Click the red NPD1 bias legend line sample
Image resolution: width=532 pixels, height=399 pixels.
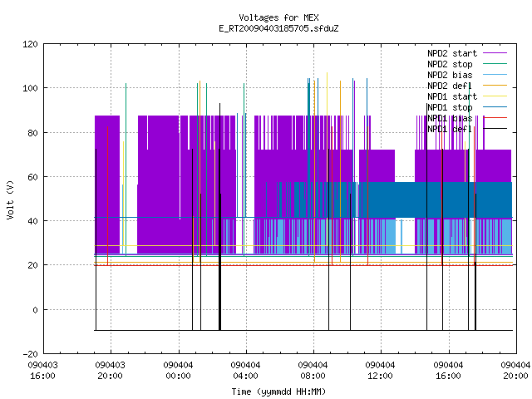(x=495, y=118)
